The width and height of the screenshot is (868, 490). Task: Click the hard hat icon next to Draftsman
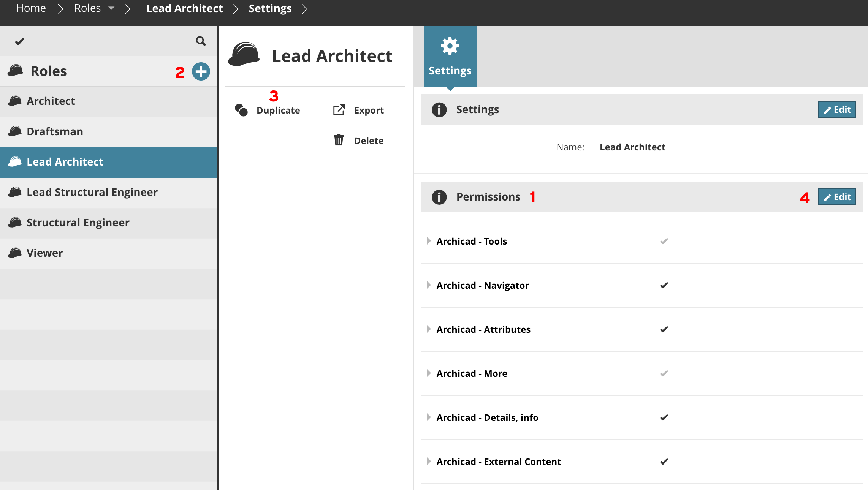point(15,131)
